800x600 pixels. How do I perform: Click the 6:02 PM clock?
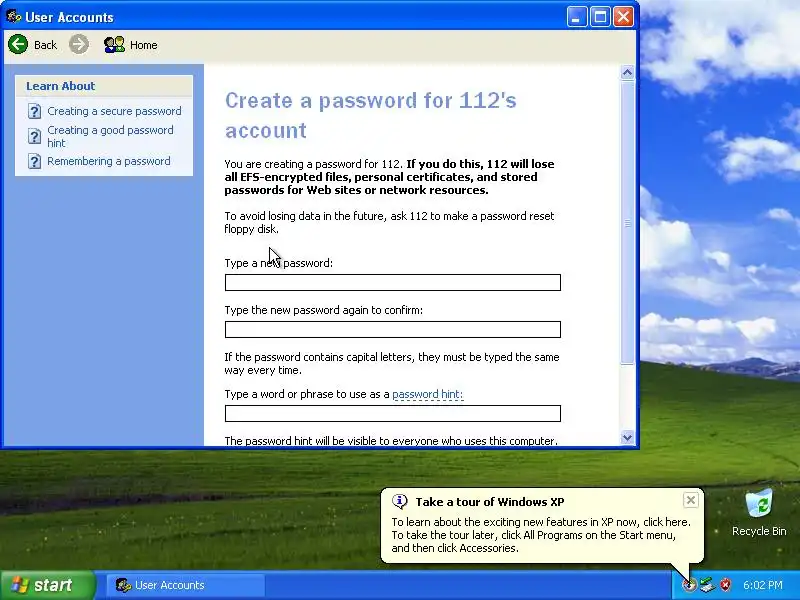pyautogui.click(x=763, y=585)
